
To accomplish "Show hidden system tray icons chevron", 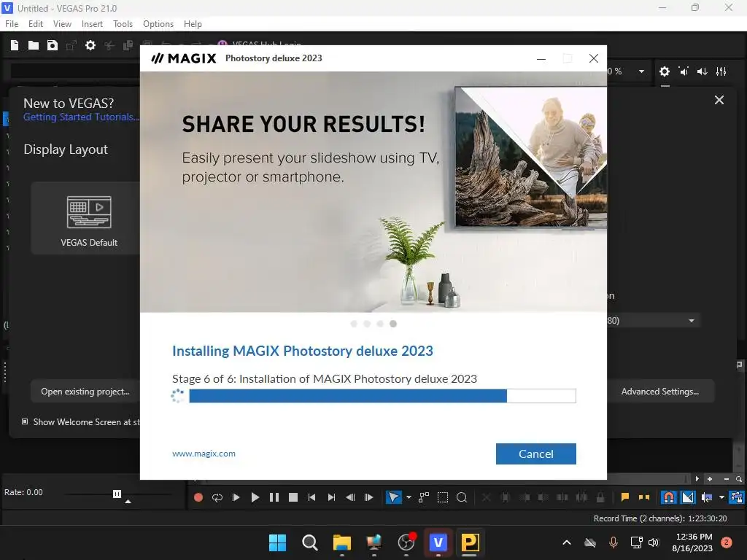I will point(567,542).
